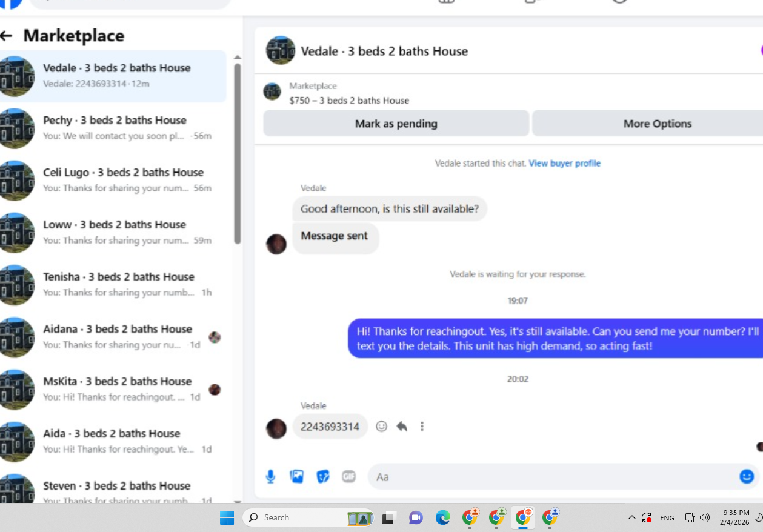Open More Options for the listing
This screenshot has width=763, height=532.
pyautogui.click(x=647, y=124)
